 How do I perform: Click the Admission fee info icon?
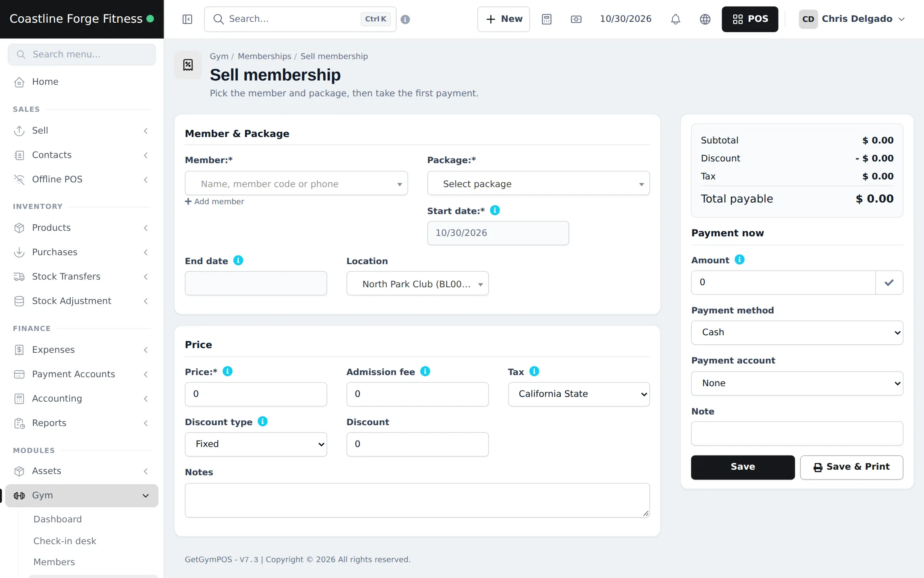tap(425, 371)
